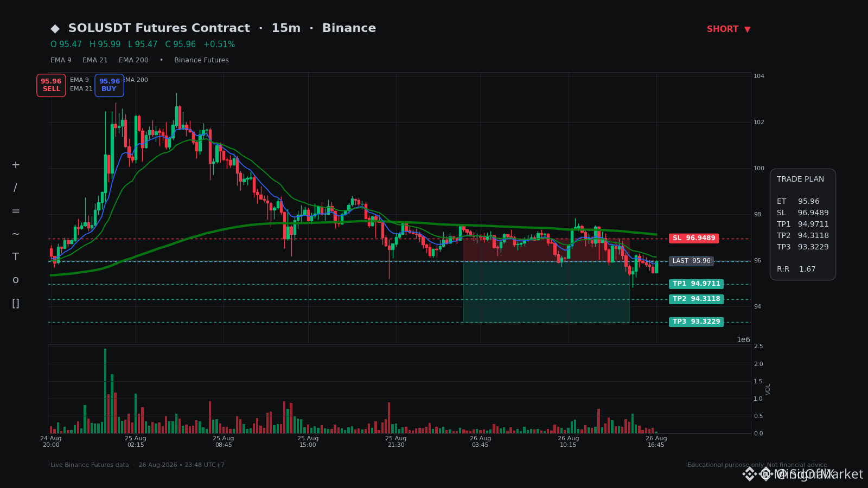Screen dimensions: 868x488
Task: Click TP1 94.9711 row in Trade Plan panel
Action: tap(803, 224)
